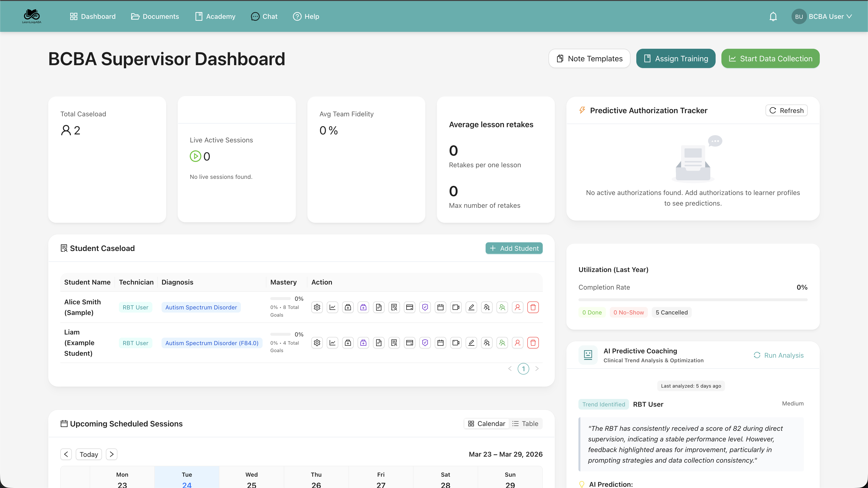
Task: Open the purple authorization shield for Alice Smith
Action: click(x=425, y=307)
